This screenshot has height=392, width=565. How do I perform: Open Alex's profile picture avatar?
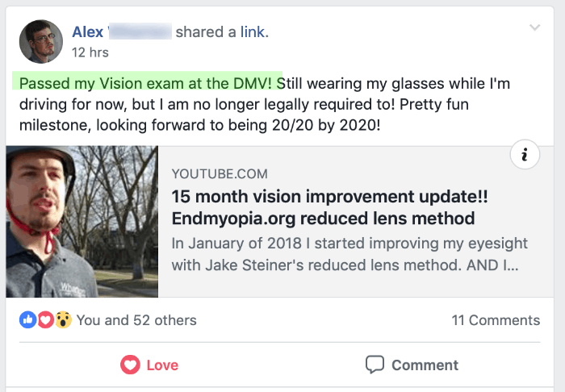coord(40,41)
